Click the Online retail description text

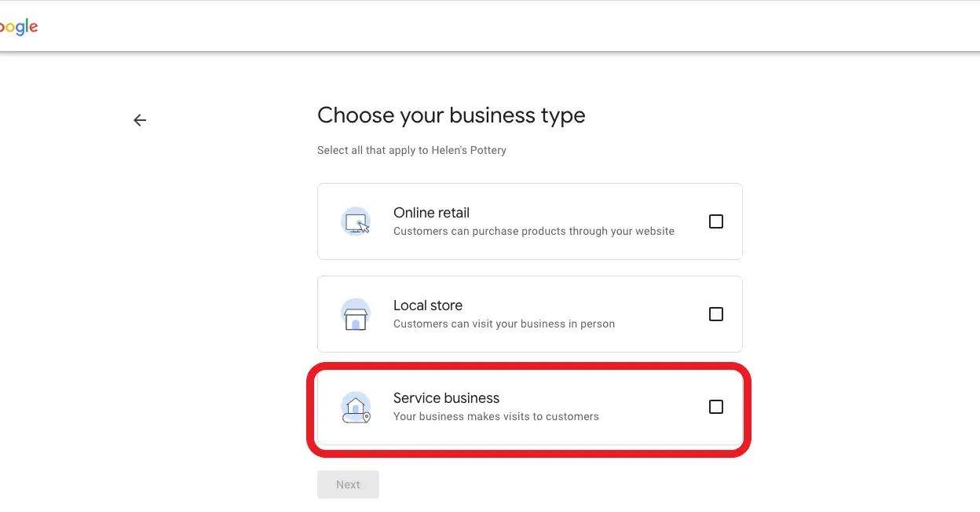[x=534, y=231]
